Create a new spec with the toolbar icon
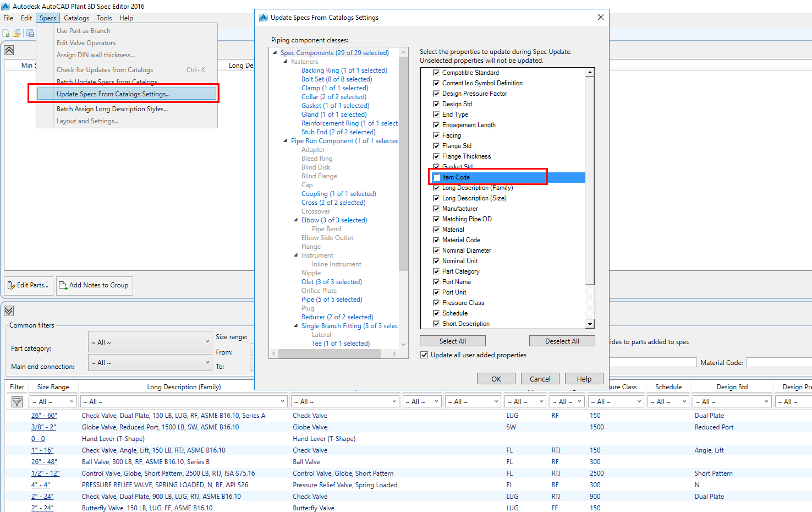 pyautogui.click(x=6, y=33)
